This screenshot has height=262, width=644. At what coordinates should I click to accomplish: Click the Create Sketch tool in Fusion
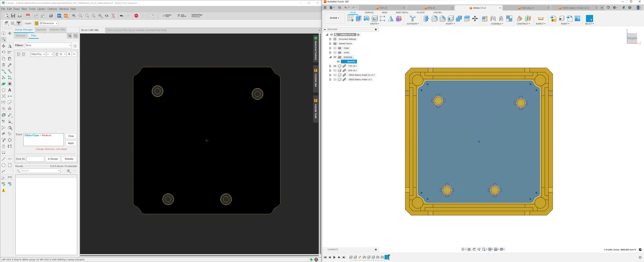click(x=350, y=19)
